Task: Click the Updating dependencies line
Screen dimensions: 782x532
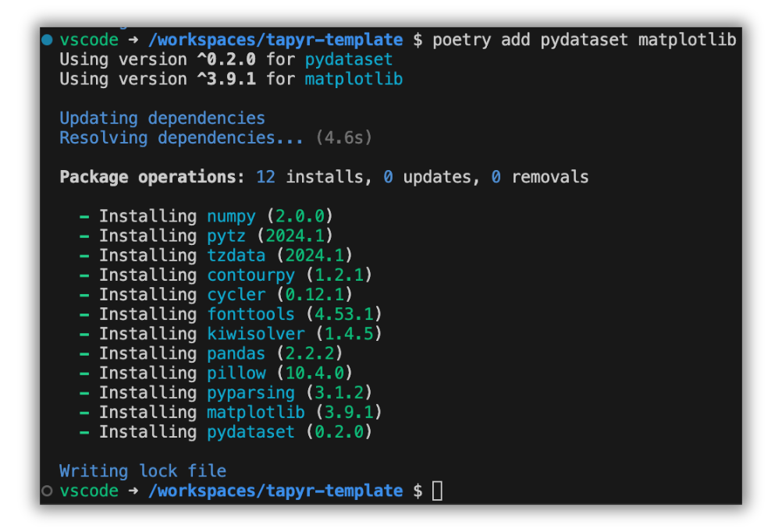Action: pos(162,119)
